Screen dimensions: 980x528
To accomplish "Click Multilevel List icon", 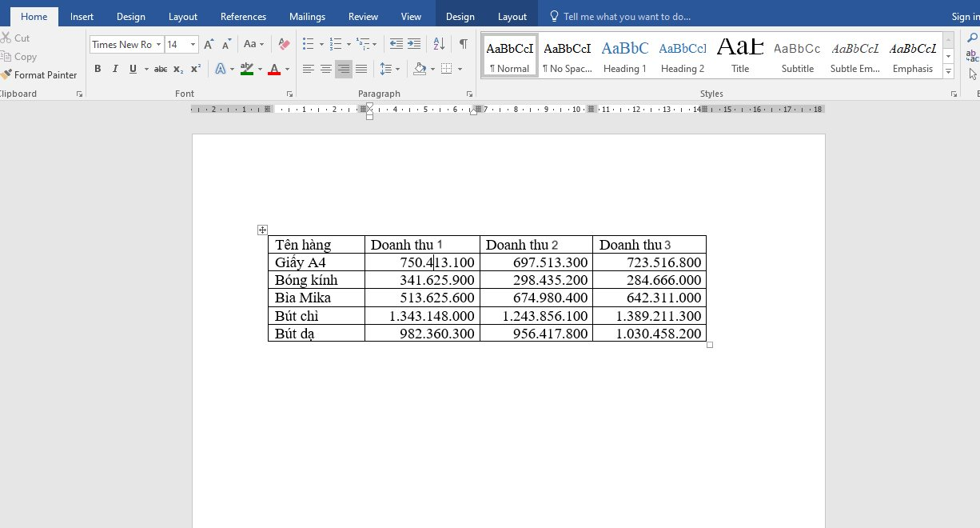I will tap(364, 44).
